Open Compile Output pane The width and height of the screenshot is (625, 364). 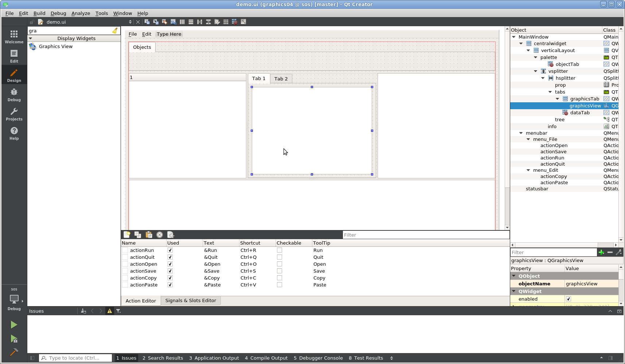coord(266,358)
